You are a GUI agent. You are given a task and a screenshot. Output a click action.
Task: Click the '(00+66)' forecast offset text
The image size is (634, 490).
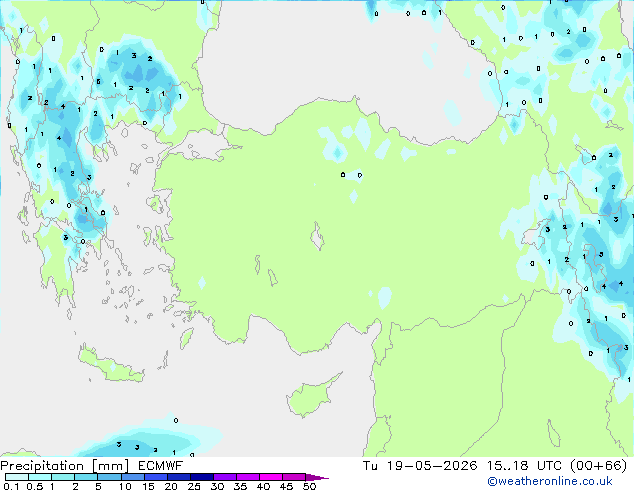pyautogui.click(x=598, y=466)
